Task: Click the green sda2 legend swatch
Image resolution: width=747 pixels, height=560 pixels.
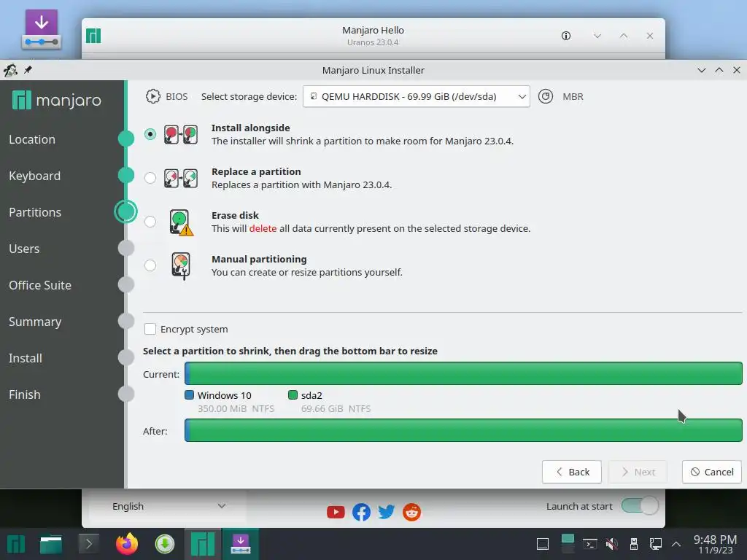Action: (x=293, y=394)
